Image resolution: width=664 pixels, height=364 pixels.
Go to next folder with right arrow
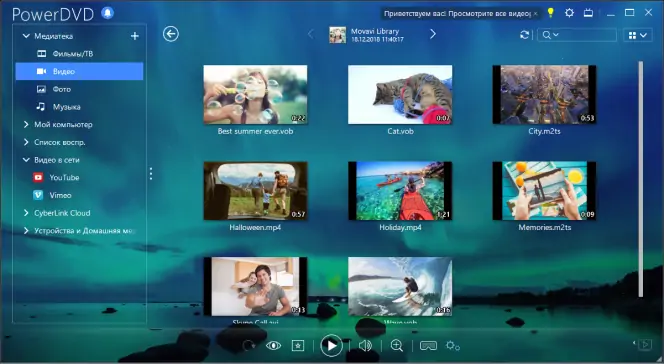pyautogui.click(x=433, y=34)
